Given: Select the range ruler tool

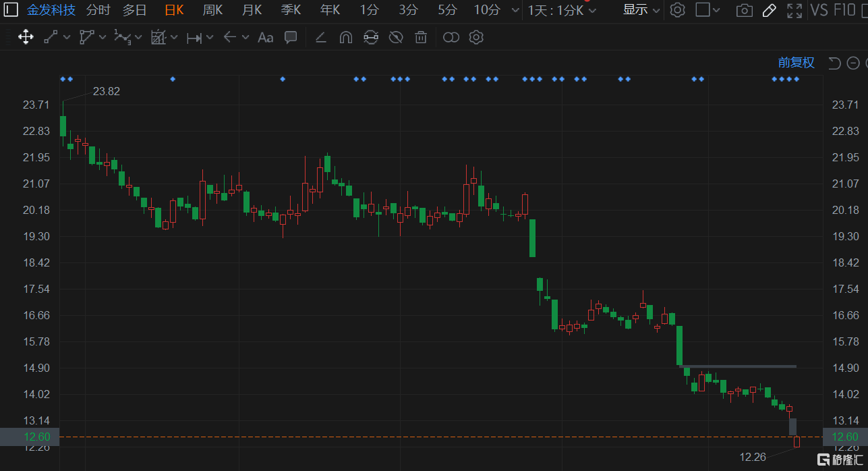Looking at the screenshot, I should [x=194, y=38].
